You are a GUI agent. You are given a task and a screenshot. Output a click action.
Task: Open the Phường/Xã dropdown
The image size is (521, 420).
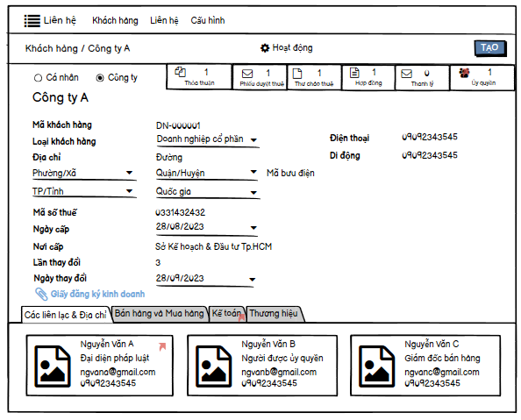coord(130,173)
